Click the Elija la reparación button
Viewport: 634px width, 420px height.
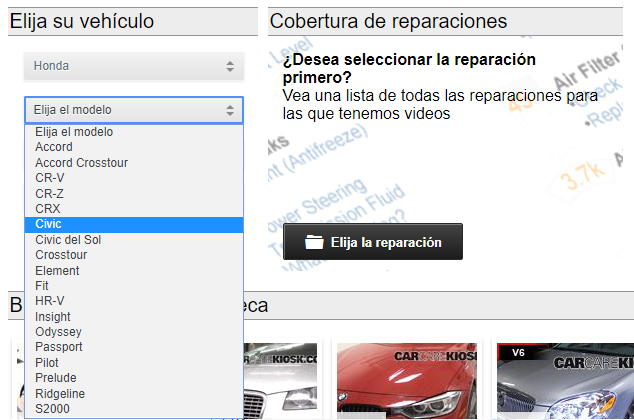[x=373, y=242]
